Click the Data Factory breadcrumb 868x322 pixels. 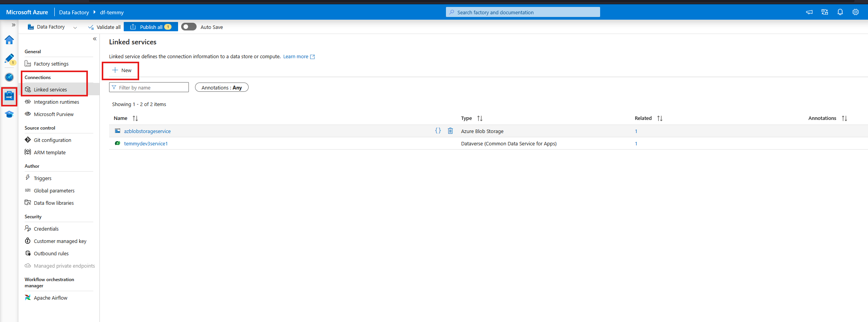[x=74, y=12]
